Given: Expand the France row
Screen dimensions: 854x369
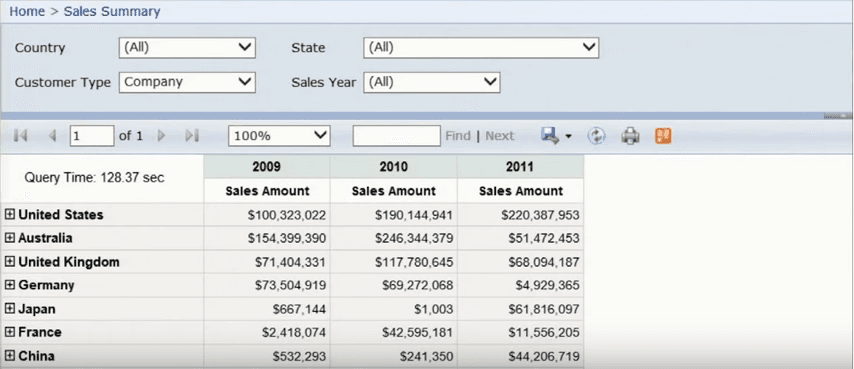Looking at the screenshot, I should (9, 332).
